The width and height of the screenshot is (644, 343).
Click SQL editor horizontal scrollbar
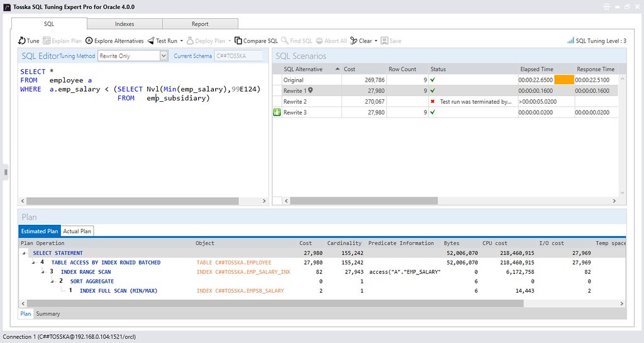coord(132,201)
